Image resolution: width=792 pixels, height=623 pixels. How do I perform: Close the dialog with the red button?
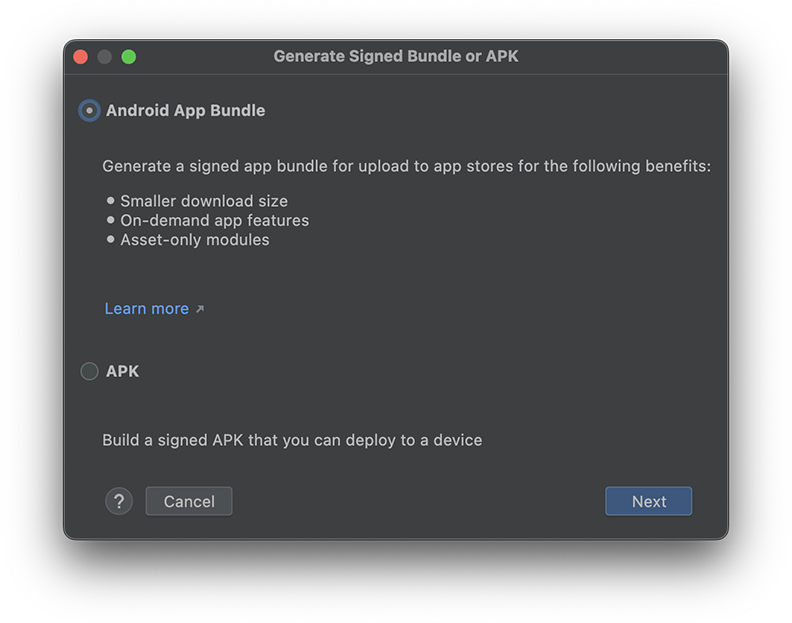(x=81, y=57)
